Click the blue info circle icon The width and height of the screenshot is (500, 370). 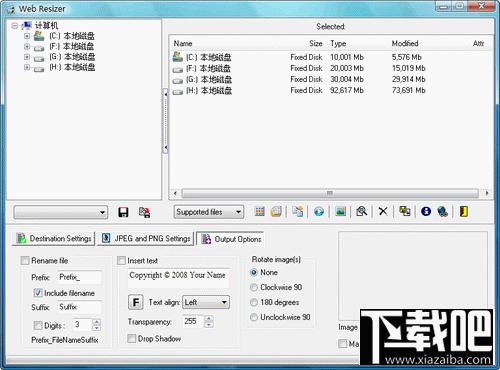(x=426, y=211)
